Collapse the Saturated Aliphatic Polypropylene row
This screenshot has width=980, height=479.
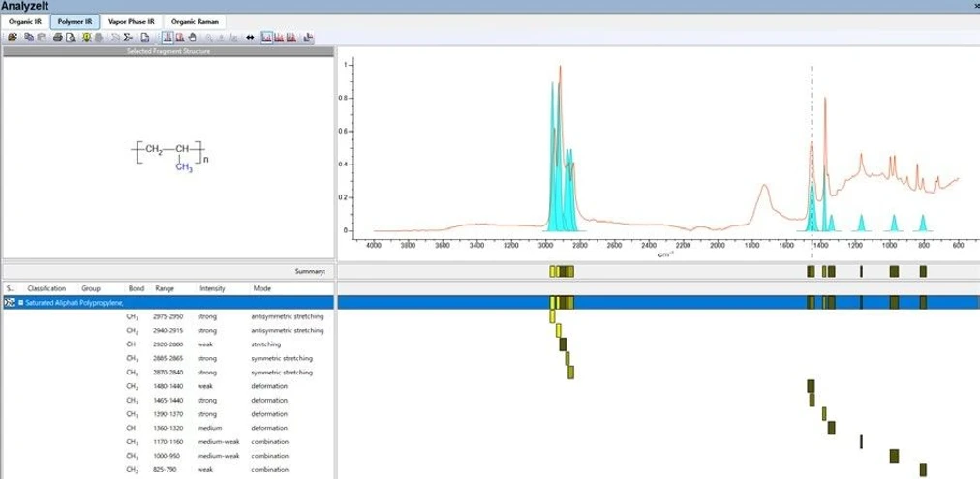coord(9,302)
